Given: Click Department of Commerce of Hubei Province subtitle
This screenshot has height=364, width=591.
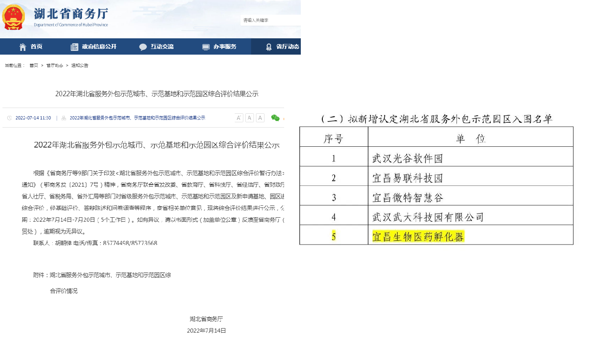Looking at the screenshot, I should point(71,25).
